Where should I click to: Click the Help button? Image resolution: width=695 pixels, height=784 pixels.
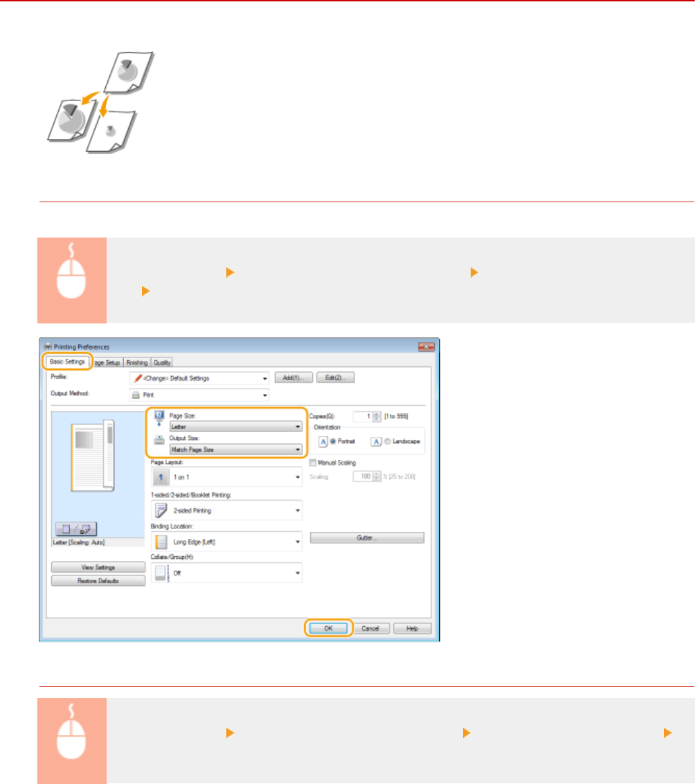click(x=412, y=628)
